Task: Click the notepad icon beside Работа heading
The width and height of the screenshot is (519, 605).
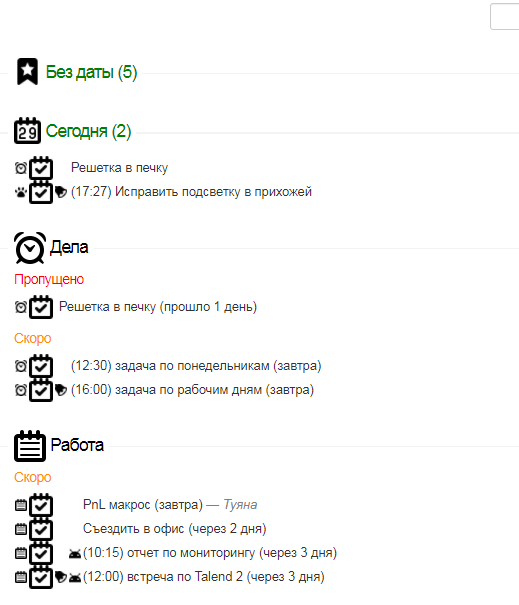Action: 30,446
